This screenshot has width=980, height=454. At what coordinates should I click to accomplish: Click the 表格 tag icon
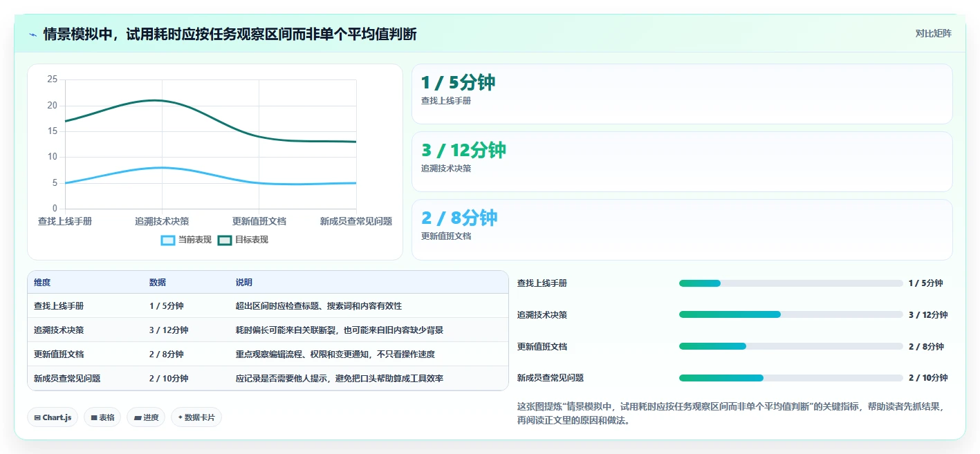(94, 417)
